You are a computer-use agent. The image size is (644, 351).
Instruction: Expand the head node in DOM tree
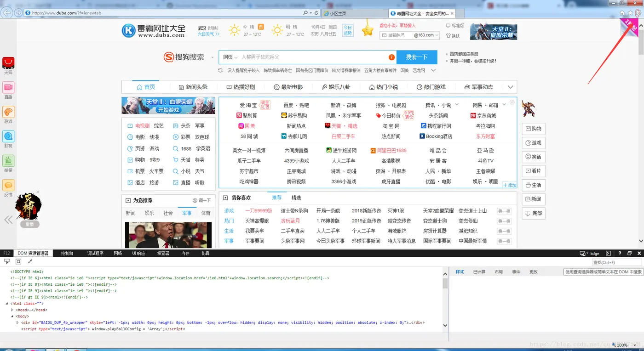[12, 310]
